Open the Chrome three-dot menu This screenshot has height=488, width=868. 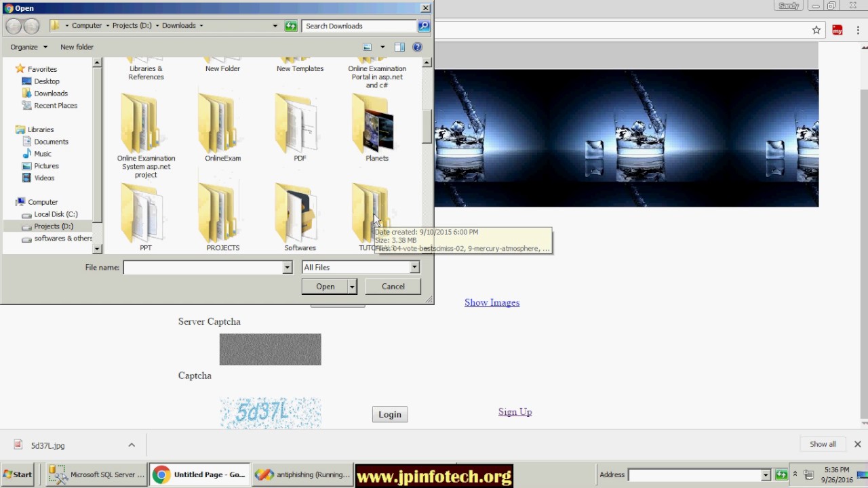[858, 30]
